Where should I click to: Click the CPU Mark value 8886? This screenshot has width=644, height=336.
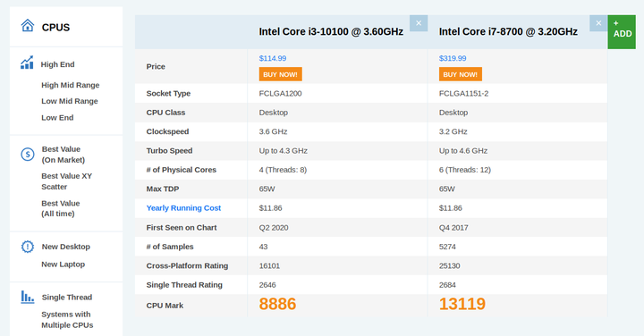[x=277, y=304]
